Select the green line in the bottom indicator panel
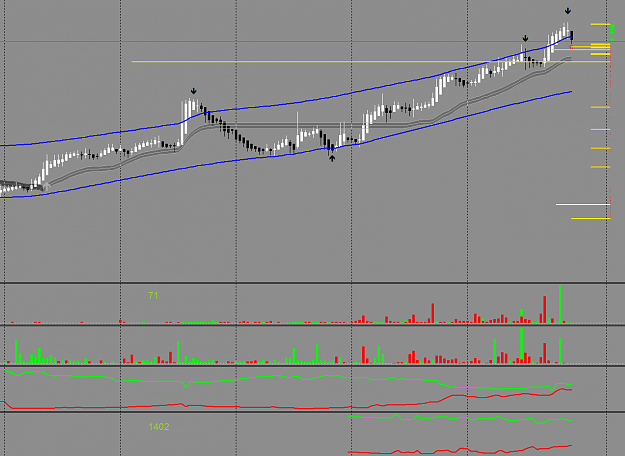The width and height of the screenshot is (625, 456). 458,418
